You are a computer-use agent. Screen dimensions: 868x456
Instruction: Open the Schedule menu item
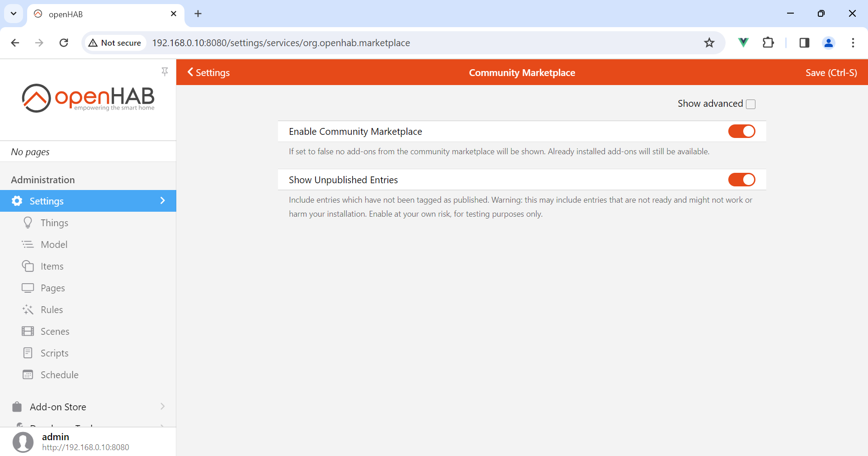coord(88,375)
